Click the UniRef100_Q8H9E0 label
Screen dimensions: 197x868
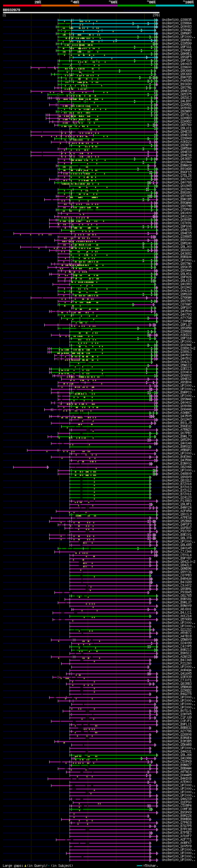tap(177, 40)
